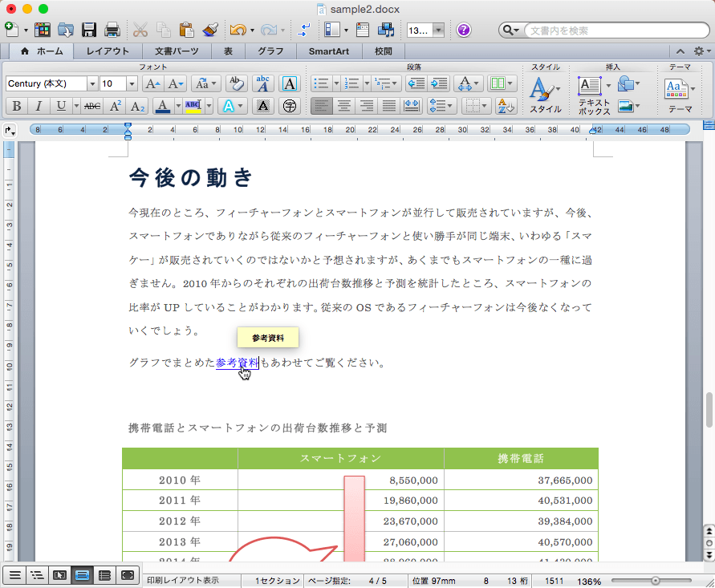
Task: Apply phonetic guide (ruby) icon
Action: [262, 83]
